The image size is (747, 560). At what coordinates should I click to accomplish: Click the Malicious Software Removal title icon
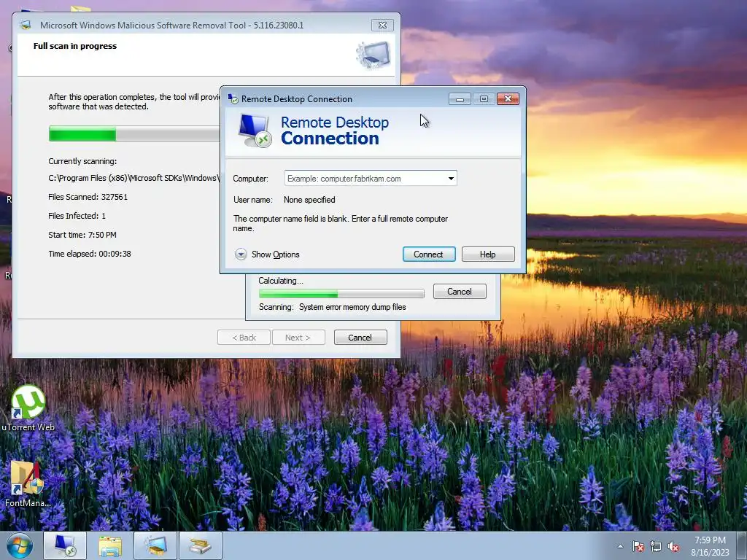click(26, 26)
